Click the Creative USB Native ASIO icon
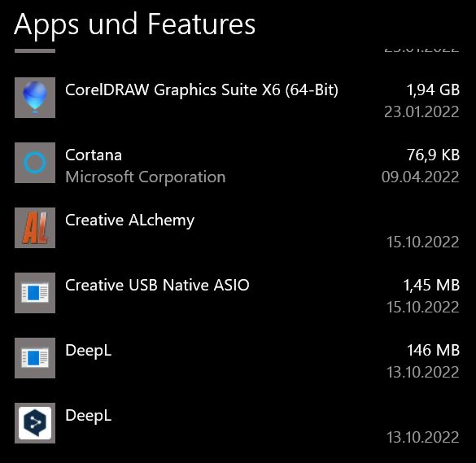Screen dimensions: 476x463 tap(35, 293)
